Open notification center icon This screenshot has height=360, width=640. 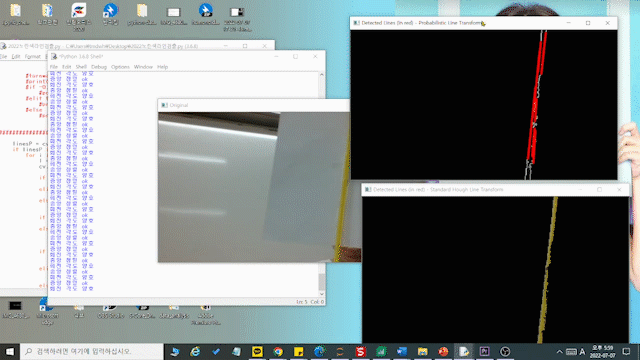point(627,351)
